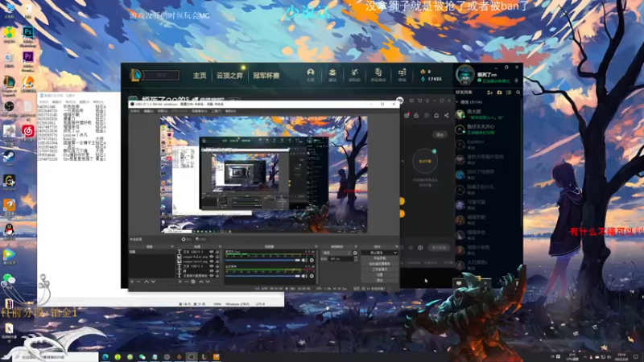Screen dimensions: 644x362
Task: Click OBS 开始录制 button
Action: pos(380,258)
